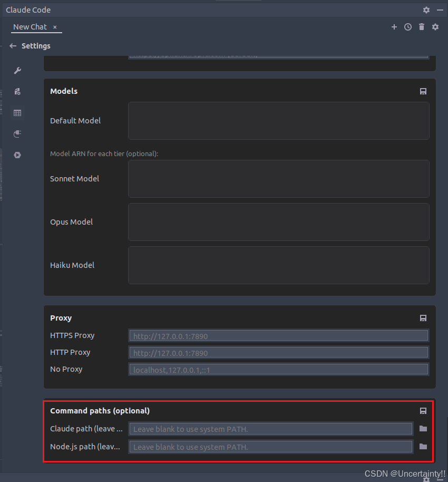
Task: Select the table grid settings section
Action: pos(17,113)
